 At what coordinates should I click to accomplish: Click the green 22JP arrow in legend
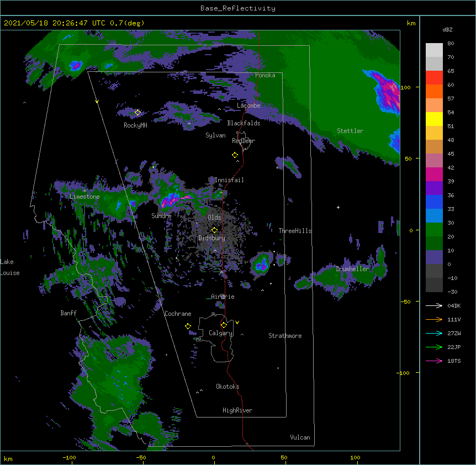pos(434,347)
